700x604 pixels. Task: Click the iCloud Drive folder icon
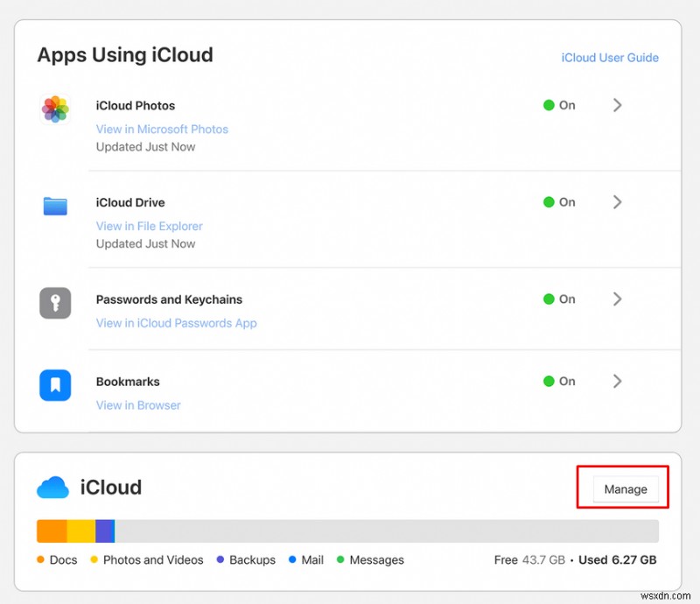click(x=55, y=206)
